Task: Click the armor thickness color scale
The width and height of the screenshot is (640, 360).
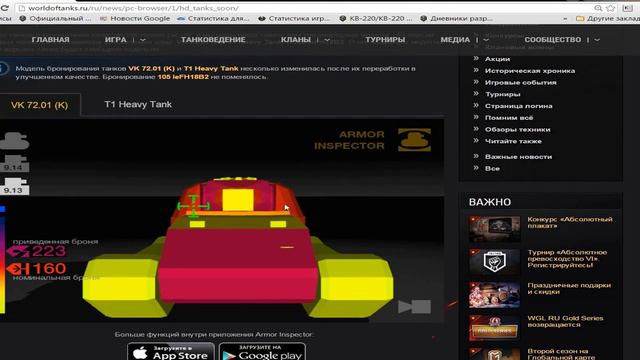Action: point(2,260)
